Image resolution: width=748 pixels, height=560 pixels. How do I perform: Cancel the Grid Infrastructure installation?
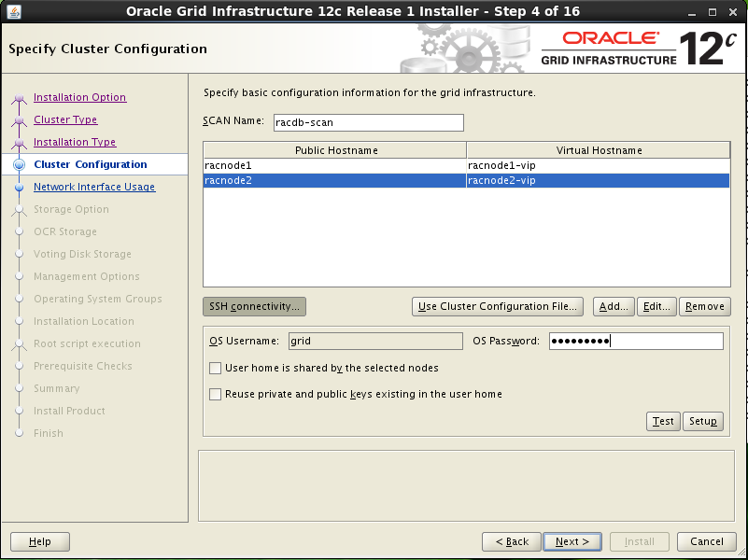click(x=707, y=542)
